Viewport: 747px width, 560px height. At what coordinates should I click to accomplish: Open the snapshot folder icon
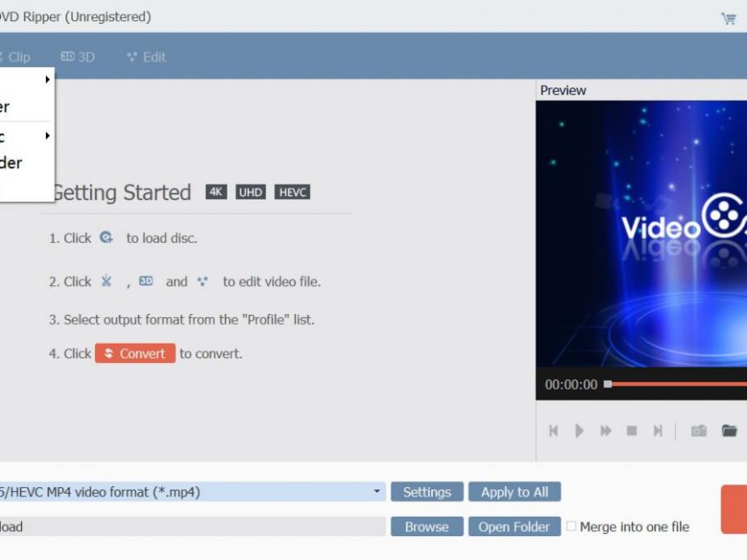tap(729, 430)
